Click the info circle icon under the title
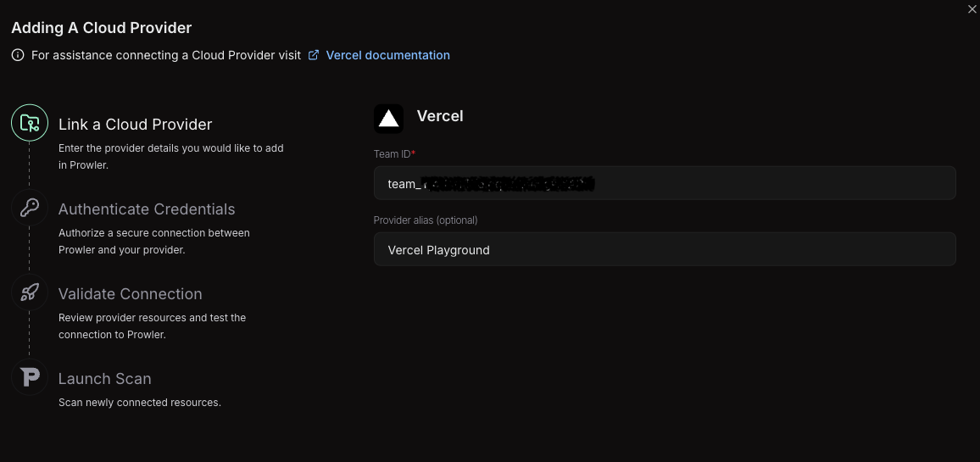The image size is (980, 462). [x=18, y=55]
